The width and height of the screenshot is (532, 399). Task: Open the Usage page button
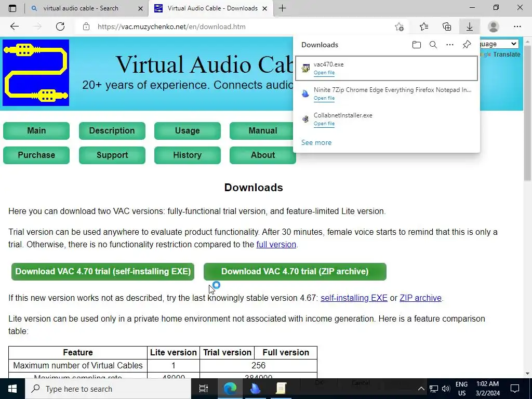click(187, 130)
